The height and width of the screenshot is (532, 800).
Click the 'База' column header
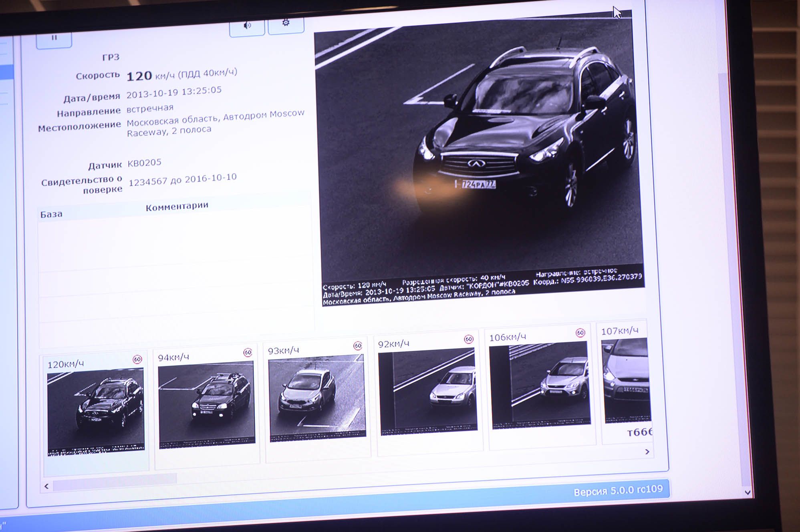coord(51,214)
